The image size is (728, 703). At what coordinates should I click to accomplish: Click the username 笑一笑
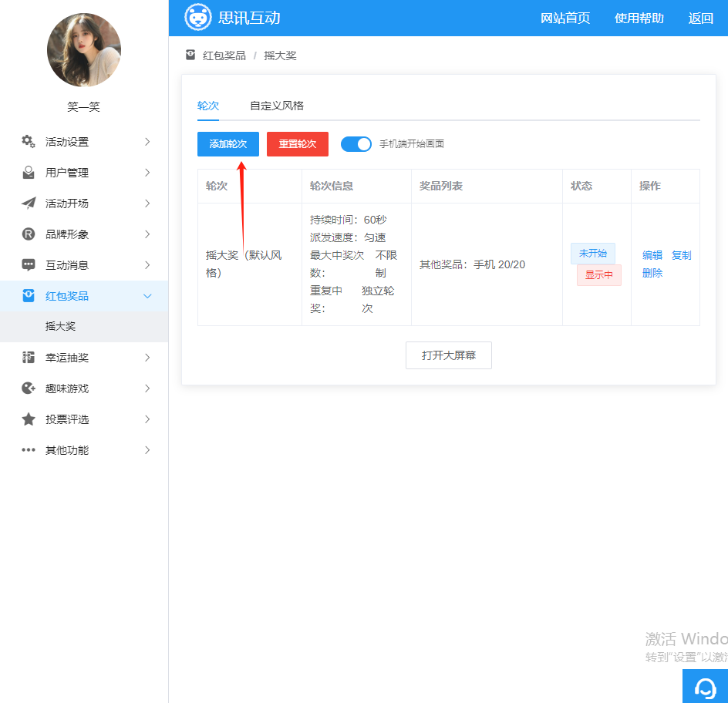[x=83, y=107]
